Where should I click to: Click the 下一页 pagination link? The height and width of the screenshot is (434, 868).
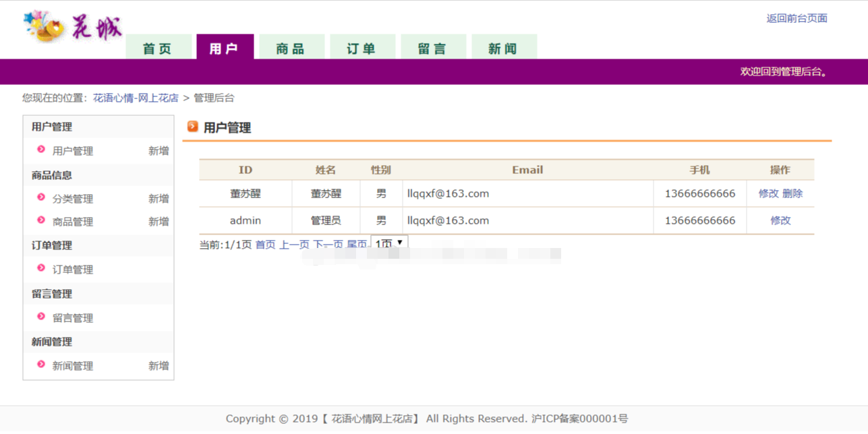tap(328, 245)
